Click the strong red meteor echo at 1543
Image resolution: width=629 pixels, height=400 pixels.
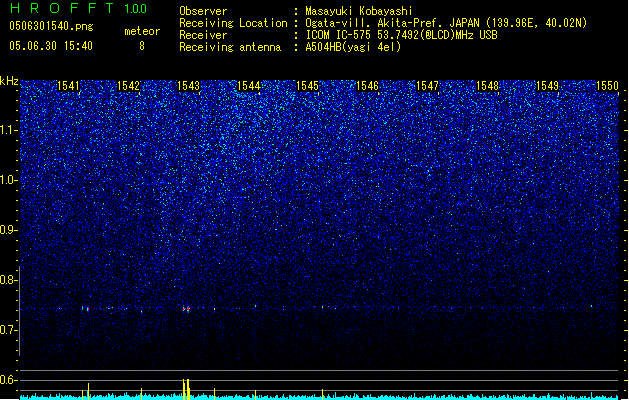pos(186,309)
